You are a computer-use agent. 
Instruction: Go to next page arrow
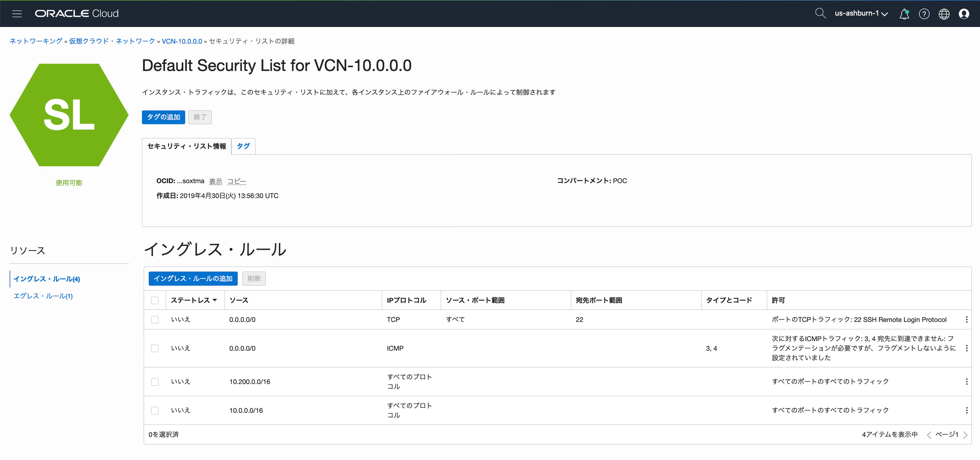pyautogui.click(x=965, y=435)
